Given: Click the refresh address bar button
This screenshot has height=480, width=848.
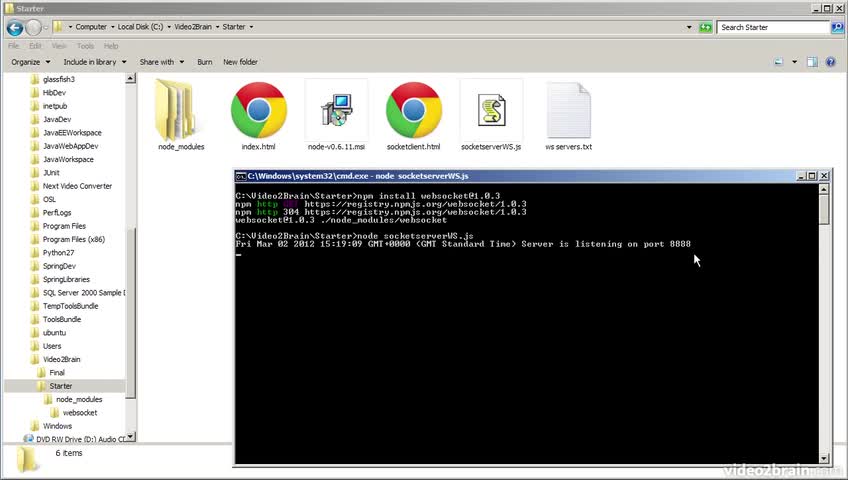Looking at the screenshot, I should click(x=705, y=27).
